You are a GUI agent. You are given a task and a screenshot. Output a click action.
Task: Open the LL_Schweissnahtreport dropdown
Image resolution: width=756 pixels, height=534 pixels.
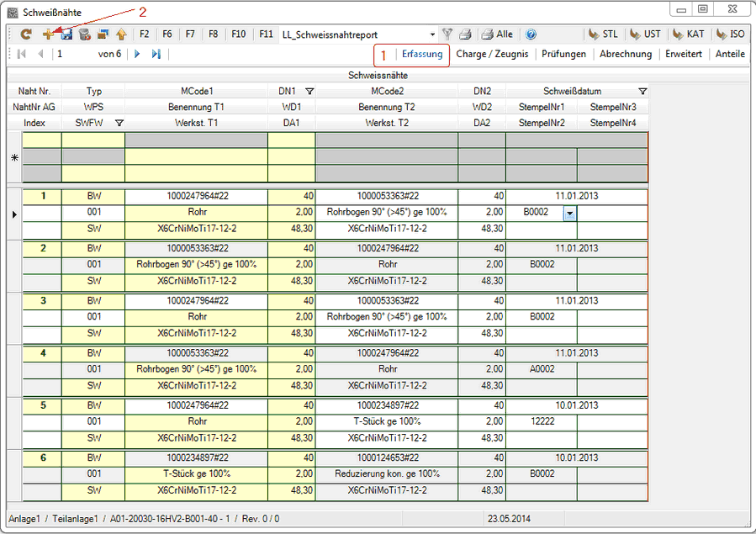point(433,34)
